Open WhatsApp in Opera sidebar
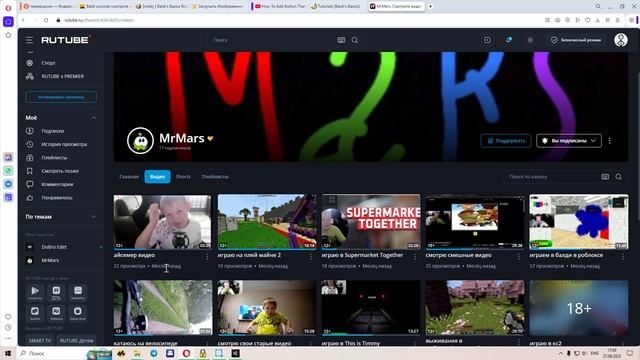The width and height of the screenshot is (640, 360). (8, 171)
